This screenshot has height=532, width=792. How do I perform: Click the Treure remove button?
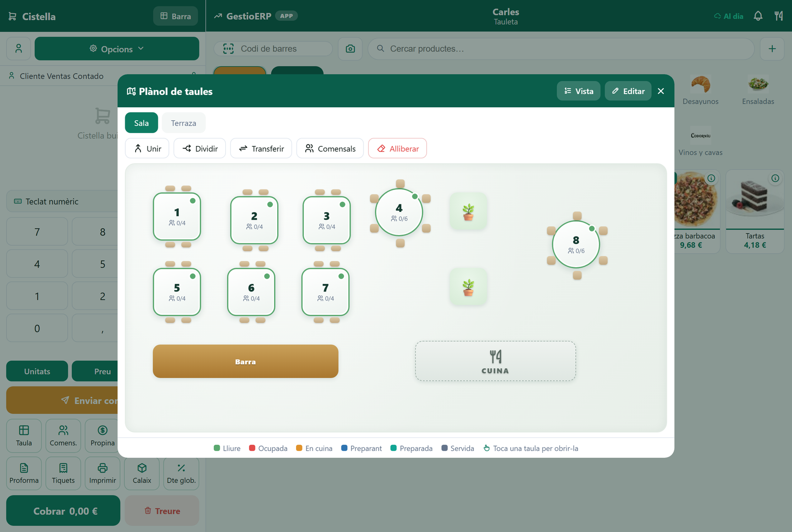tap(162, 511)
